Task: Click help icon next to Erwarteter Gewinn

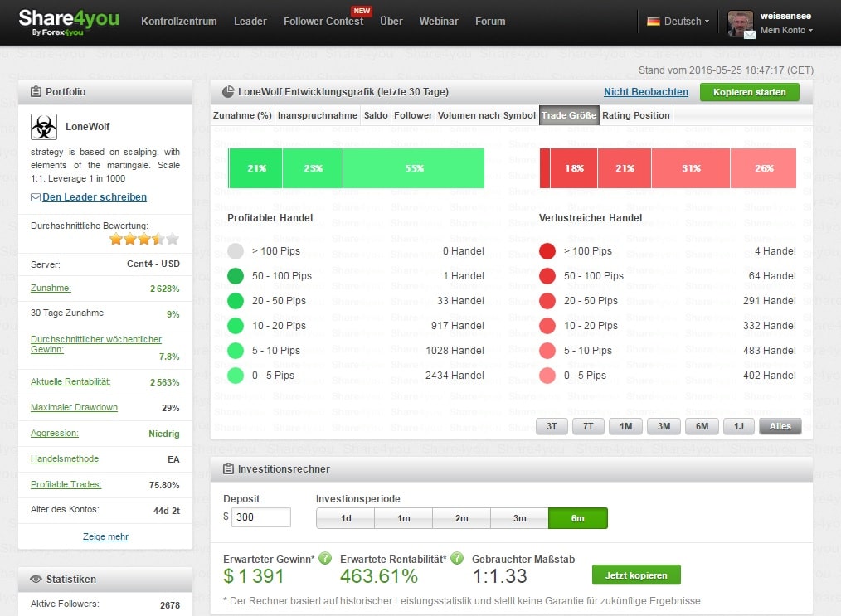Action: [325, 558]
